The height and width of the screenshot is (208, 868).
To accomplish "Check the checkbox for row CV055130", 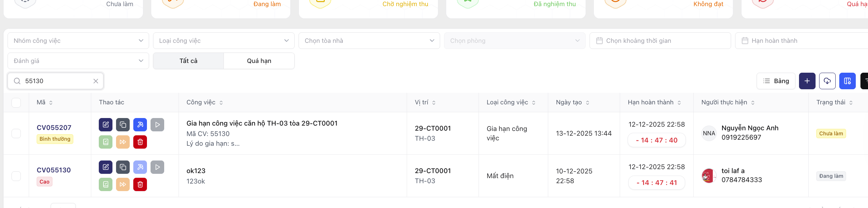I will [x=16, y=176].
